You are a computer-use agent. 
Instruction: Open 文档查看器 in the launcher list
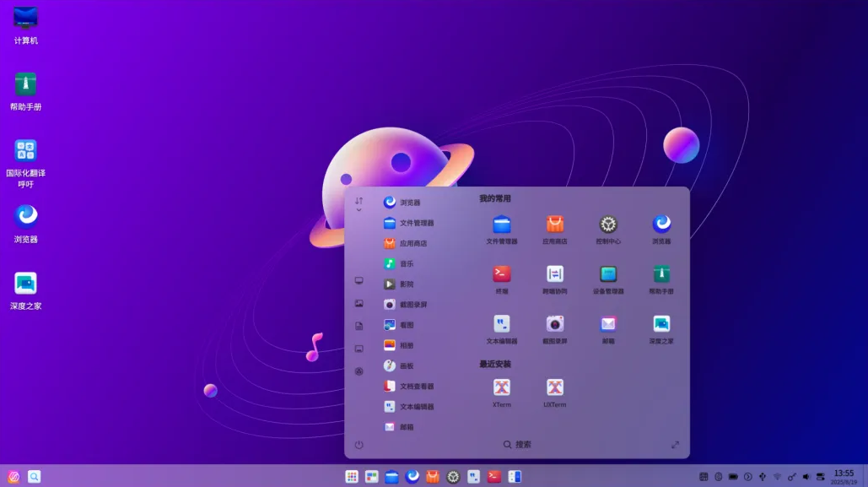408,387
